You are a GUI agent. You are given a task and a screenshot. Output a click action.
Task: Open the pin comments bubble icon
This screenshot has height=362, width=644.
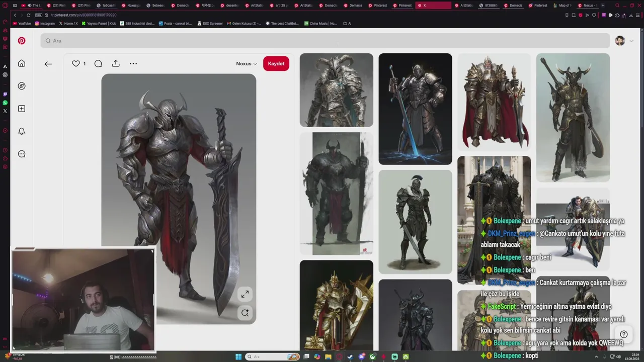(x=98, y=63)
